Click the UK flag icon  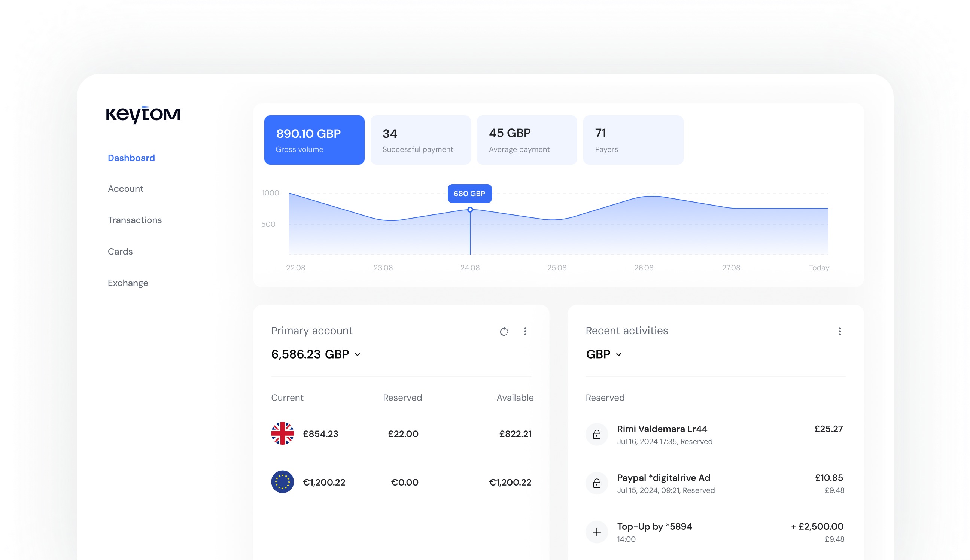click(x=282, y=433)
